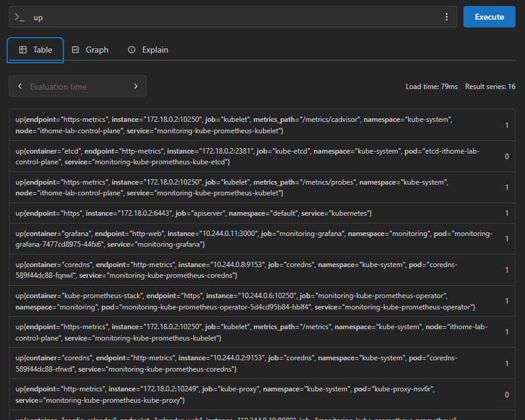525x420 pixels.
Task: Open the query options three-dot menu
Action: click(446, 17)
